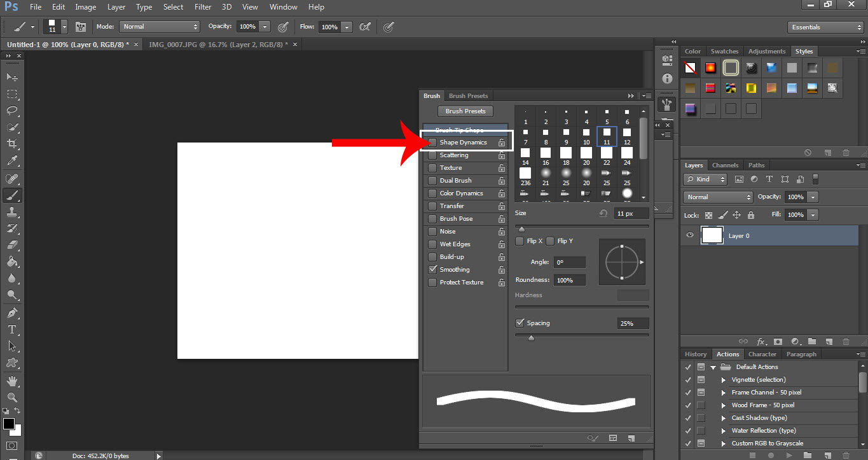The image size is (868, 460).
Task: Switch to the Channels tab
Action: pyautogui.click(x=725, y=165)
